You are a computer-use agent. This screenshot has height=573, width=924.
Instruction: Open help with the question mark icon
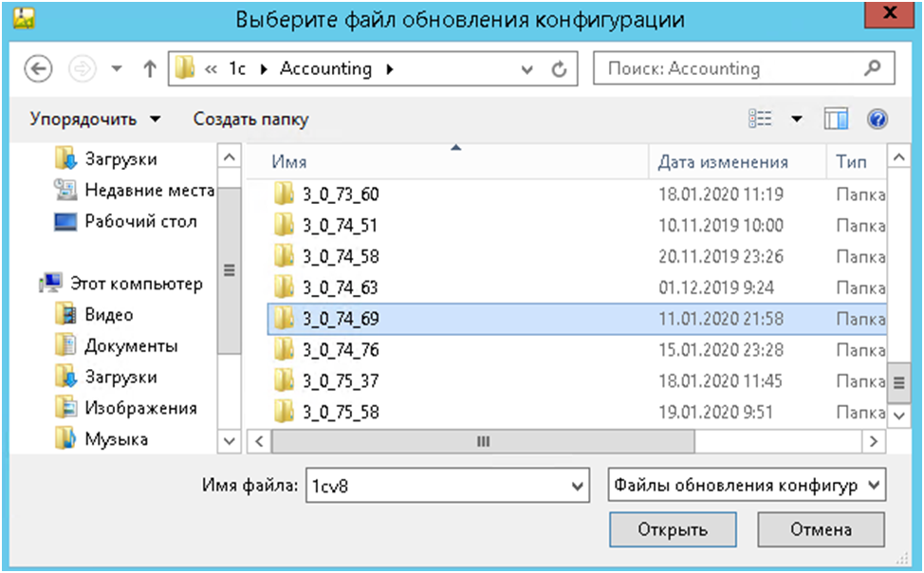[x=878, y=120]
